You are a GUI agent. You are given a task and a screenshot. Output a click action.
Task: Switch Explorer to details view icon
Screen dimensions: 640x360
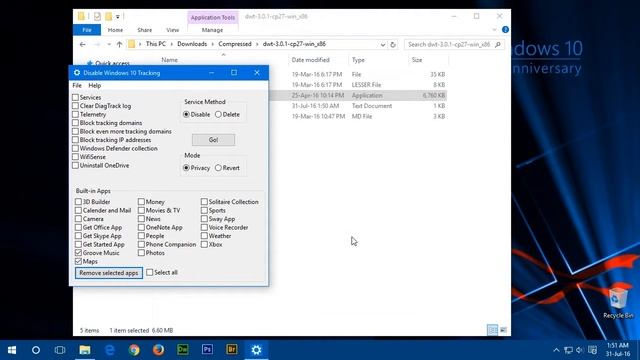tap(493, 330)
